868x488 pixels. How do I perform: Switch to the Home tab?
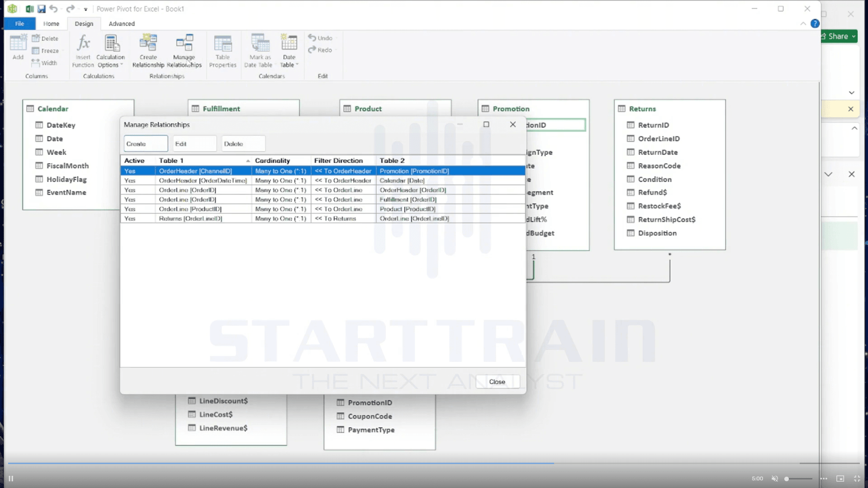point(51,24)
